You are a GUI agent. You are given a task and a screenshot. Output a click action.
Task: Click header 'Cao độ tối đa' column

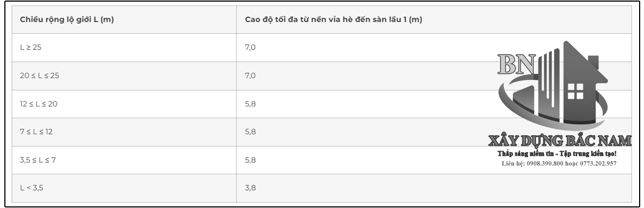click(x=334, y=20)
